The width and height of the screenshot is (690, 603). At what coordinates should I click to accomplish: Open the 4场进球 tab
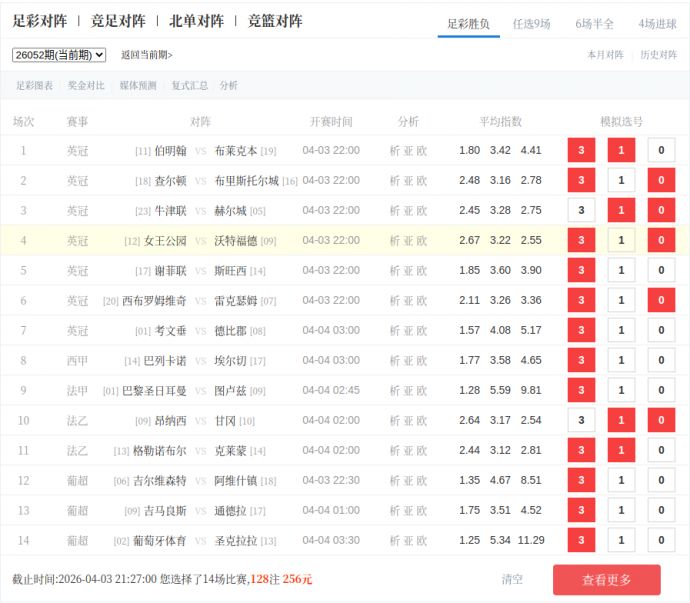click(x=657, y=23)
